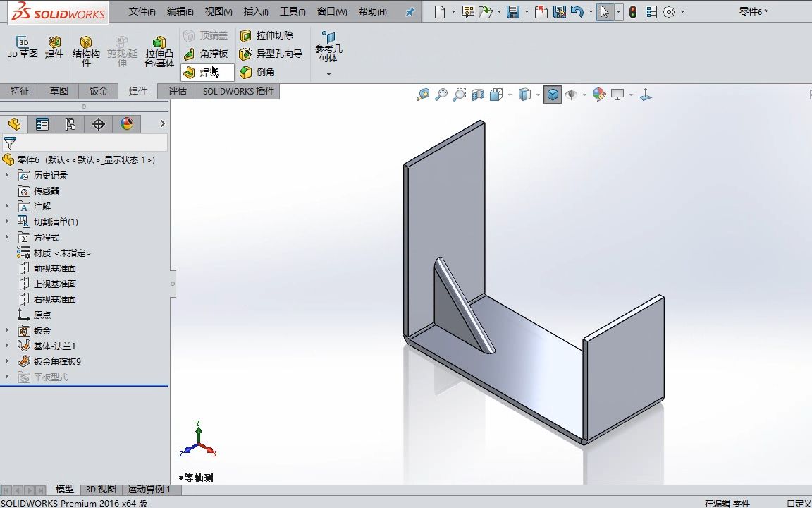Switch to the 钣金 CommandManager tab
812x508 pixels.
coord(98,91)
